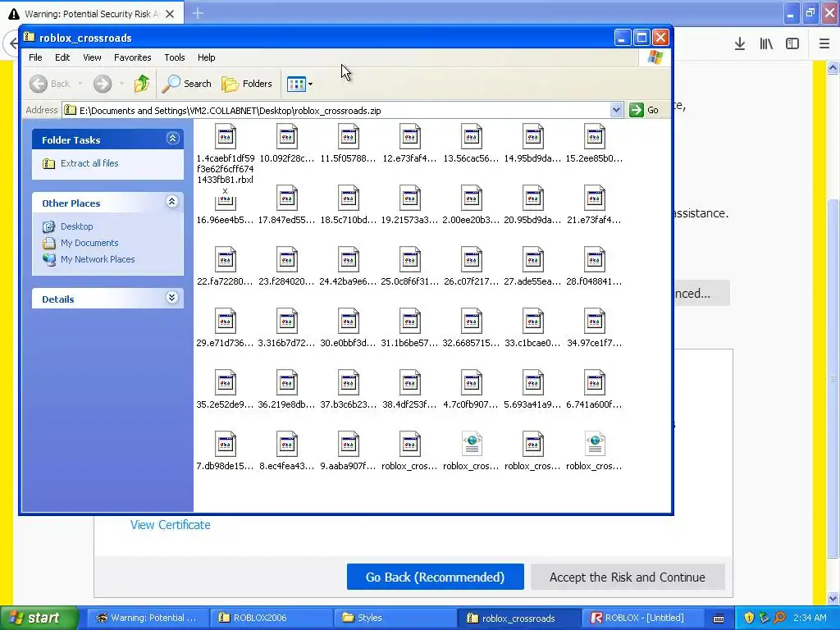Open the Help menu
Screen dimensions: 840x630
pos(206,57)
